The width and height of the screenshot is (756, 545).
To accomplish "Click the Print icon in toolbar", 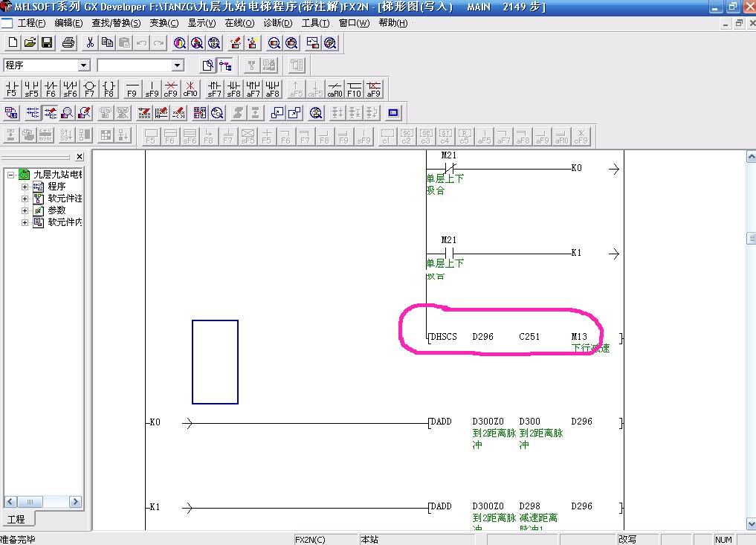I will click(68, 43).
